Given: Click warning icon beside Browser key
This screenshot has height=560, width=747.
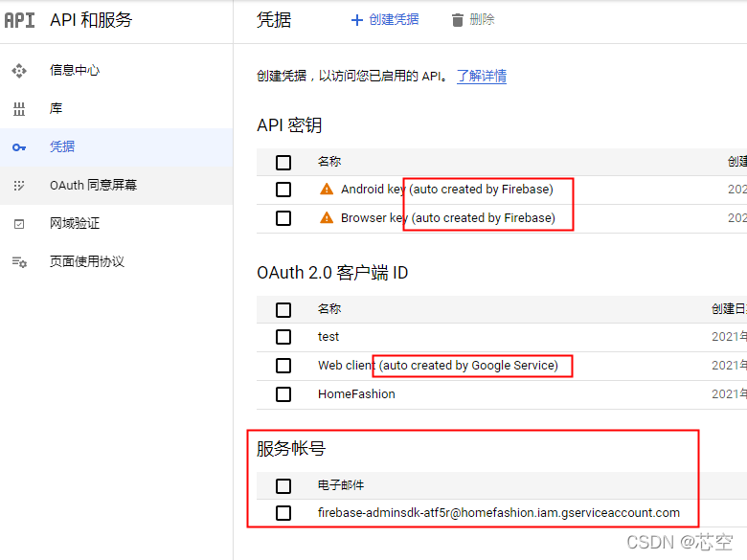Looking at the screenshot, I should [x=327, y=218].
